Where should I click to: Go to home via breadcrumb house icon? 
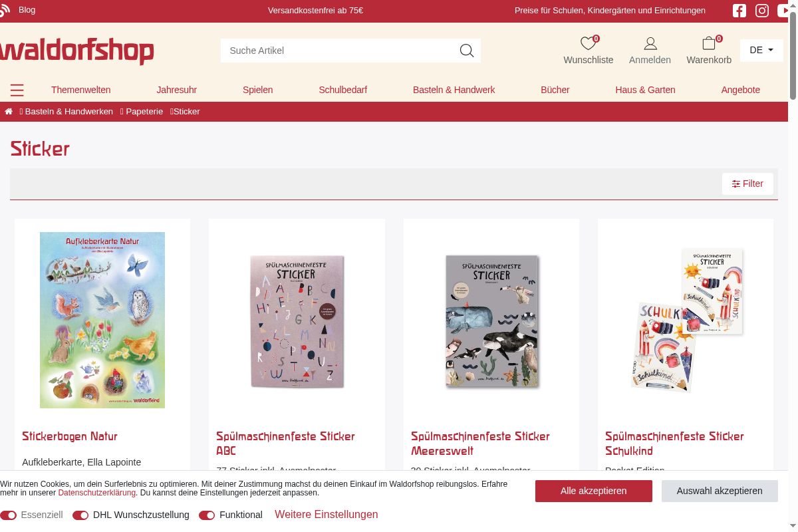click(9, 112)
